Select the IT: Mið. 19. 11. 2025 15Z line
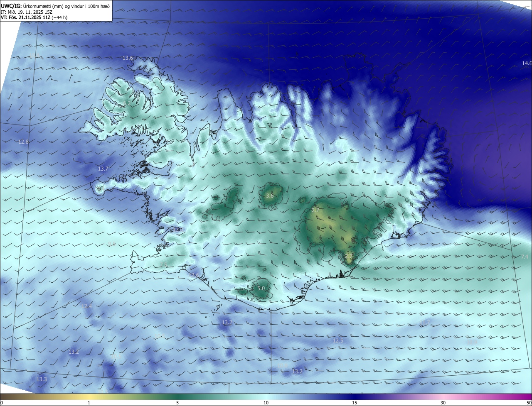This screenshot has height=406, width=532. (x=27, y=12)
